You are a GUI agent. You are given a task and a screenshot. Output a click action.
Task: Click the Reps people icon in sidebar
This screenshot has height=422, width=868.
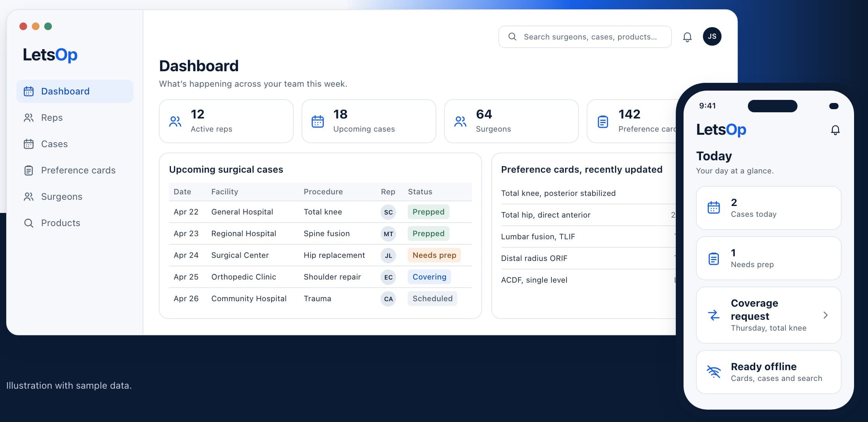pos(29,118)
